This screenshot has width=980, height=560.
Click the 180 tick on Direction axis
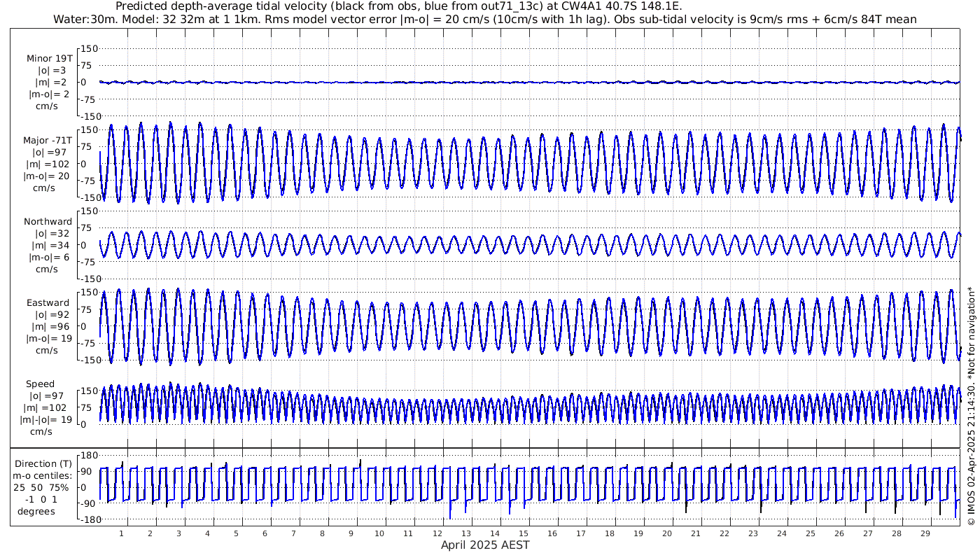click(89, 456)
